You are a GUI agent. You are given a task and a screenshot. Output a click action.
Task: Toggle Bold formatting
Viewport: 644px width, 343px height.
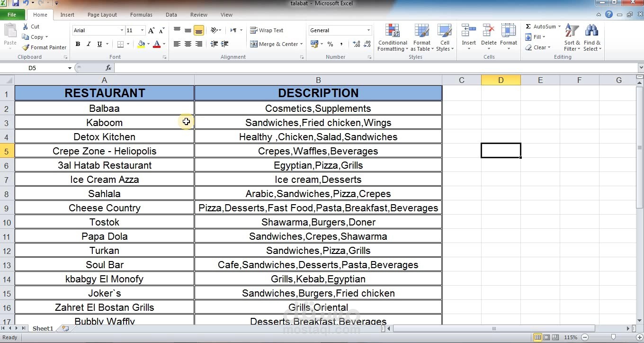coord(78,44)
